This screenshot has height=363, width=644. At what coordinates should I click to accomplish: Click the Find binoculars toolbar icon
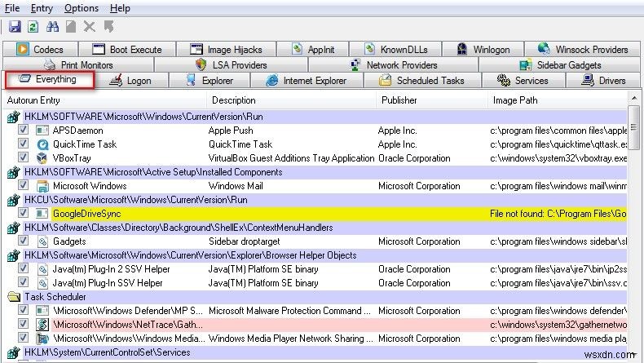click(x=52, y=27)
